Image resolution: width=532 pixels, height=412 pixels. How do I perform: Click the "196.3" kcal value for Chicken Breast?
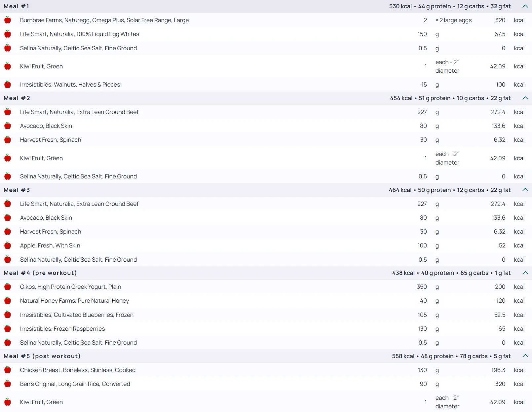(x=498, y=370)
